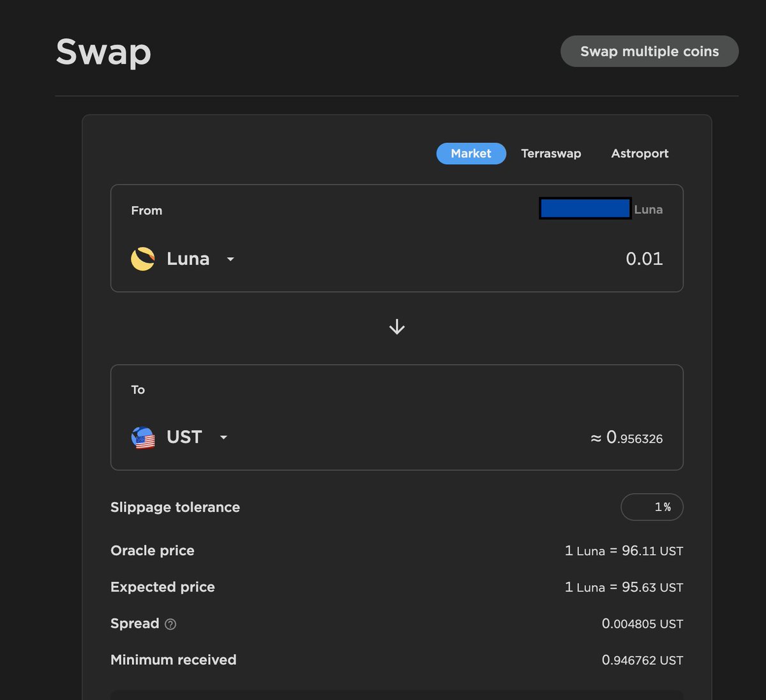Image resolution: width=766 pixels, height=700 pixels.
Task: Click the 1% slippage tolerance input
Action: 652,507
